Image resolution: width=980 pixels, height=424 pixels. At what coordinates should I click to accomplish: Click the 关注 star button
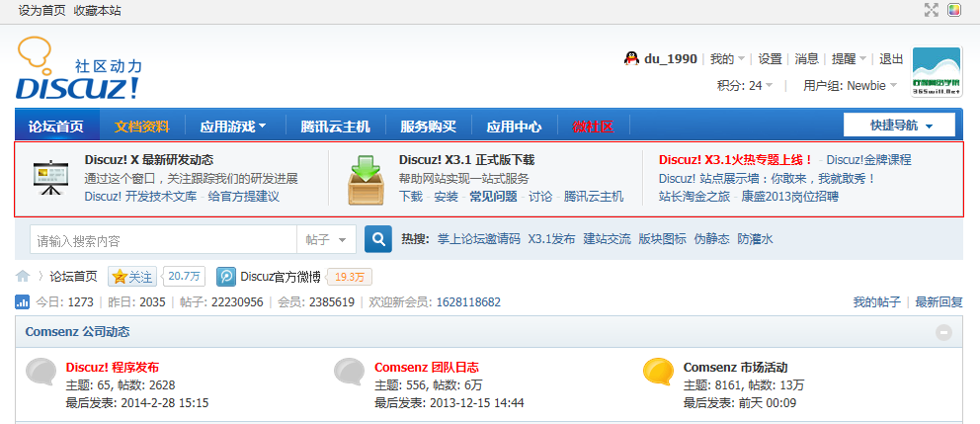point(132,277)
